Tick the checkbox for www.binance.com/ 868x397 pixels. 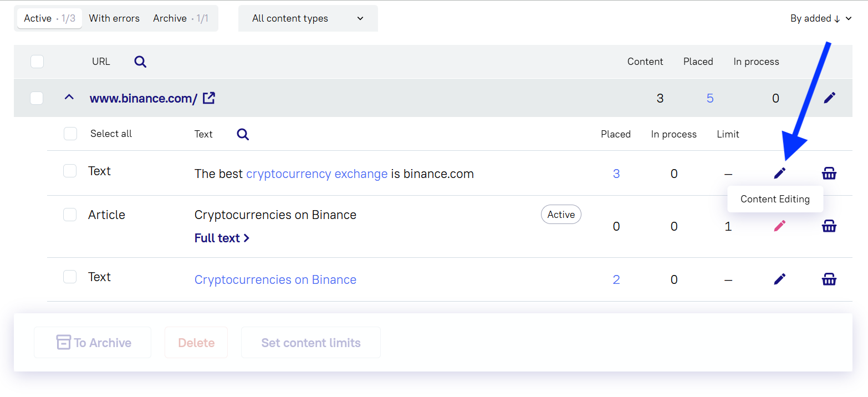pyautogui.click(x=37, y=98)
